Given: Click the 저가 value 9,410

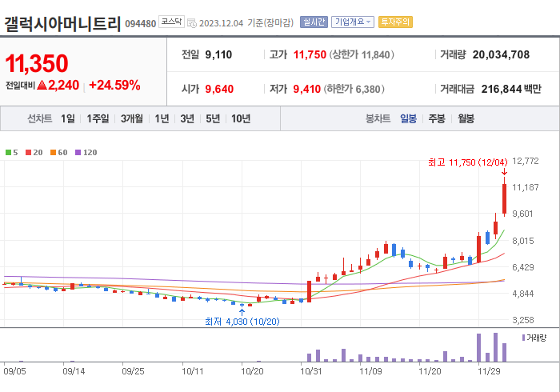Looking at the screenshot, I should [x=306, y=89].
